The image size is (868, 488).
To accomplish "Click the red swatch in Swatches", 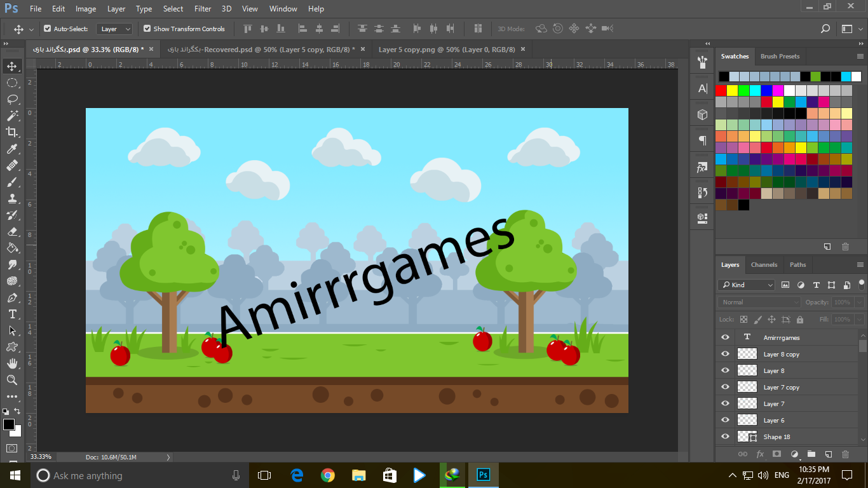I will point(721,90).
